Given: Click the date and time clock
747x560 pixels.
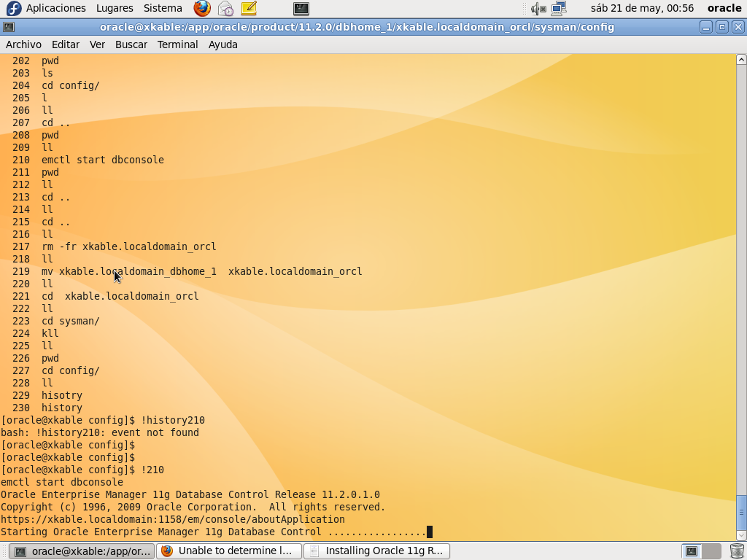Looking at the screenshot, I should coord(642,8).
